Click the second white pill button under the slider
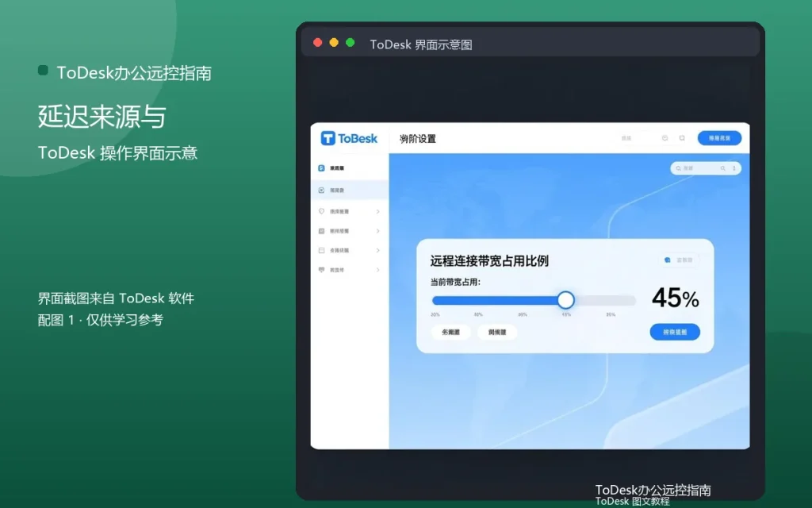 (x=497, y=333)
